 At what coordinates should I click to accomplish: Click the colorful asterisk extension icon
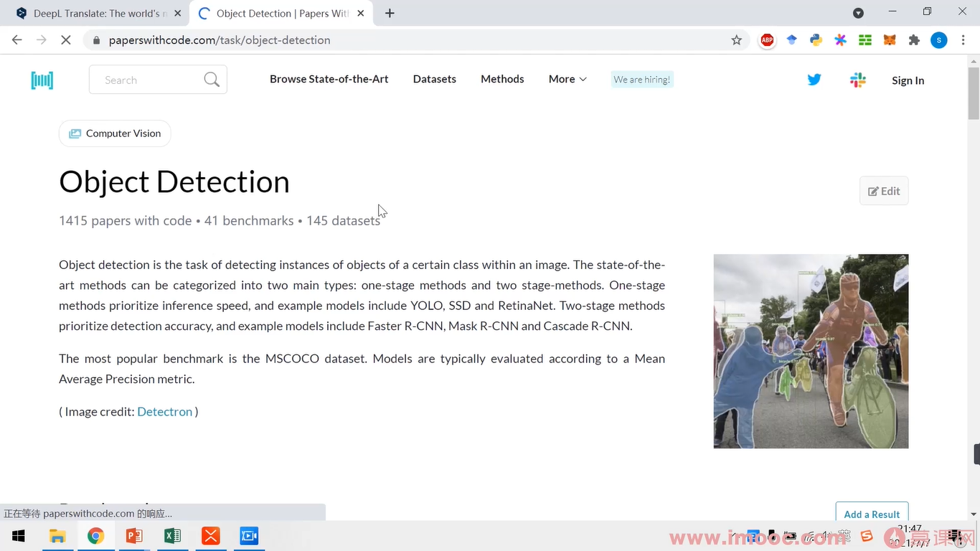pos(841,40)
